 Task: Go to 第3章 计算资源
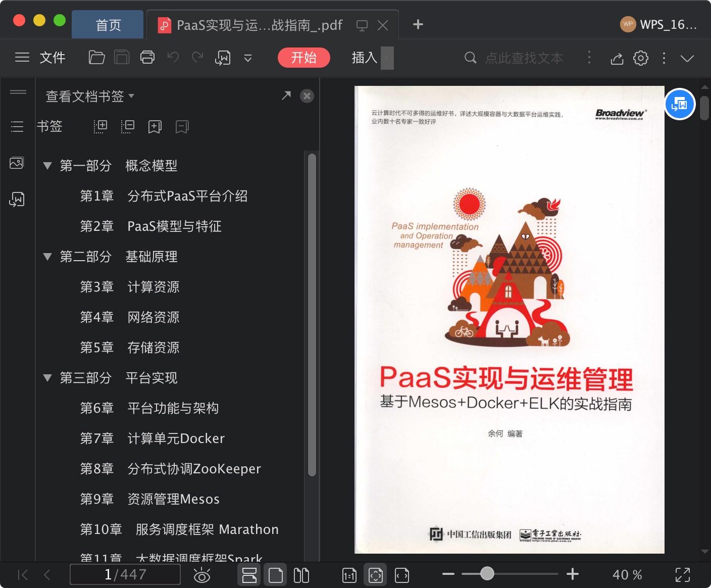tap(130, 287)
